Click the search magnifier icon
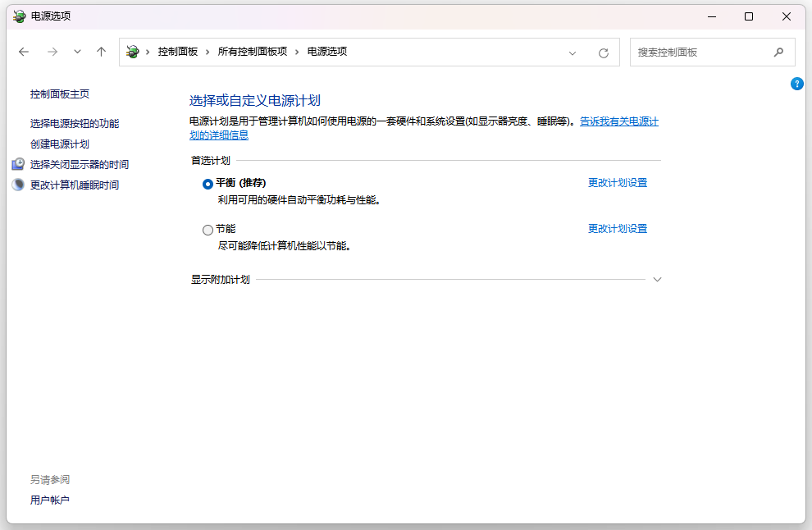Image resolution: width=812 pixels, height=530 pixels. pos(778,52)
